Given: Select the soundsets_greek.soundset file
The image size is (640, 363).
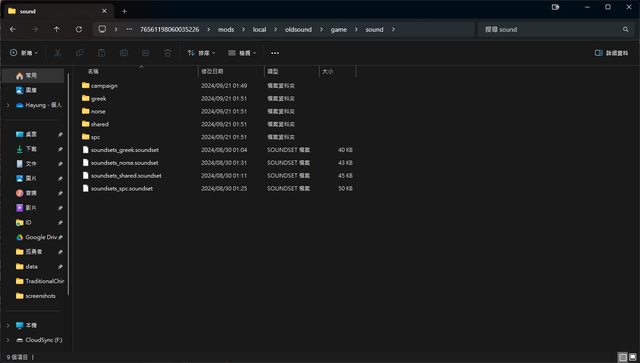Looking at the screenshot, I should click(x=124, y=150).
